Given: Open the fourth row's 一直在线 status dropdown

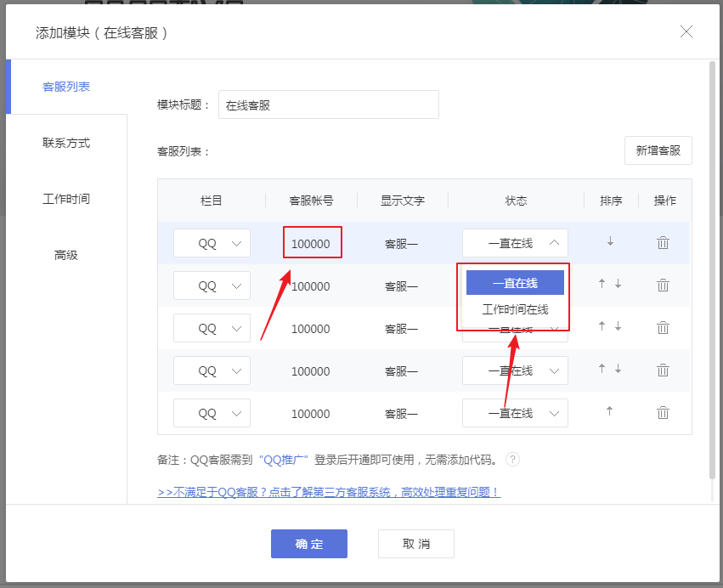Looking at the screenshot, I should 515,370.
